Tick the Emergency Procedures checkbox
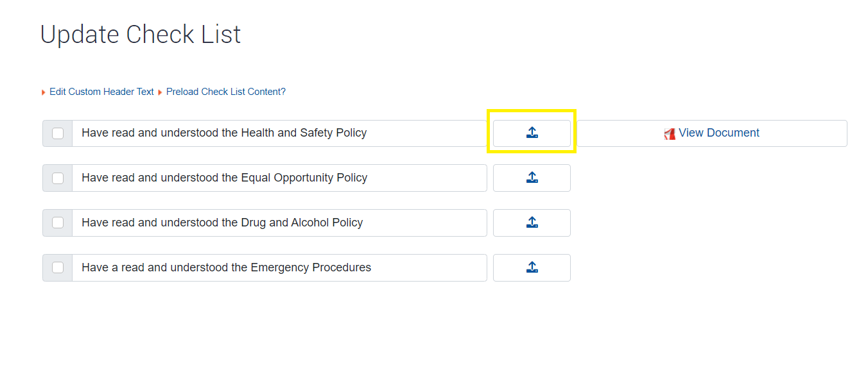Viewport: 868px width, 381px height. tap(58, 267)
